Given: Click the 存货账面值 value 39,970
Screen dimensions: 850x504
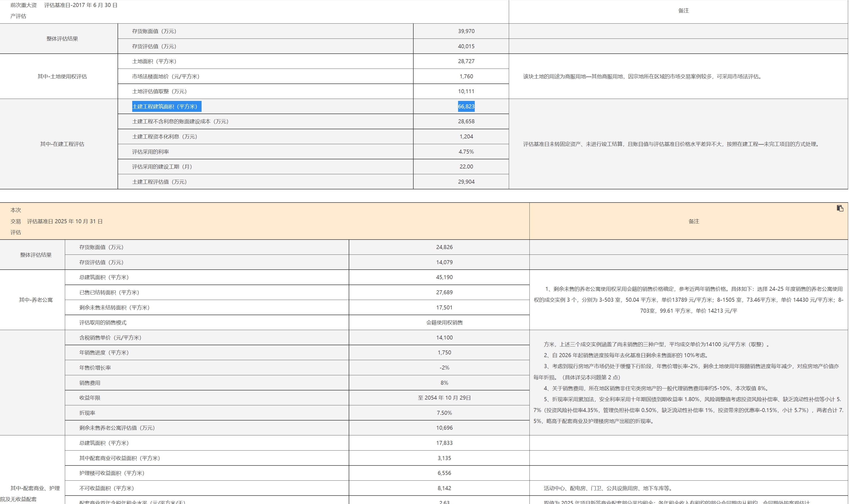Looking at the screenshot, I should [x=466, y=31].
